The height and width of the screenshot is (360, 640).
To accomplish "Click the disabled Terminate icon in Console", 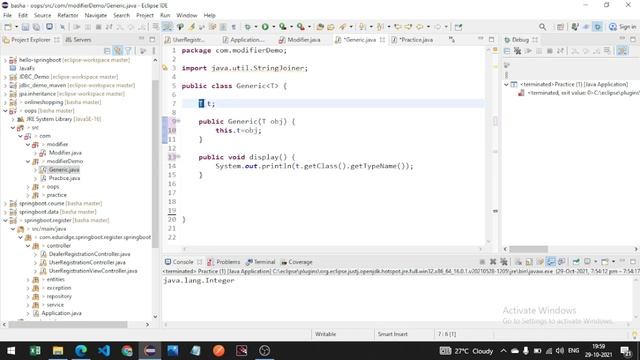I will [x=482, y=262].
